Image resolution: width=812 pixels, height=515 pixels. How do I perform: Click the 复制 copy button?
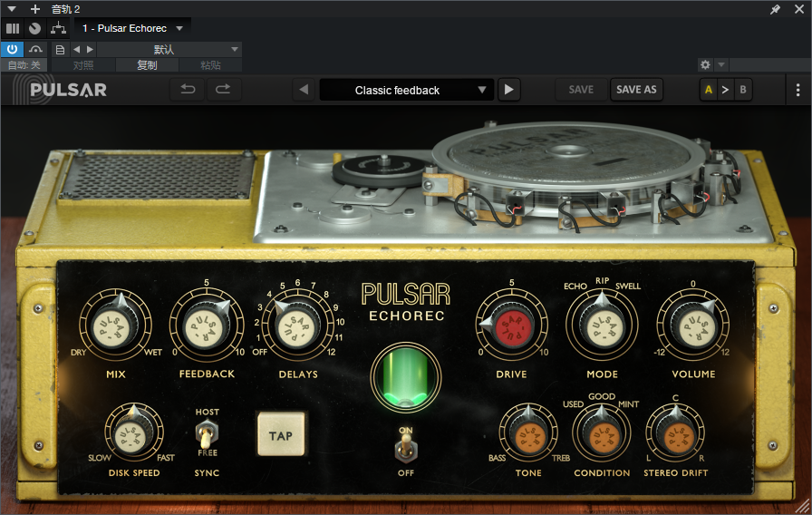coord(147,65)
